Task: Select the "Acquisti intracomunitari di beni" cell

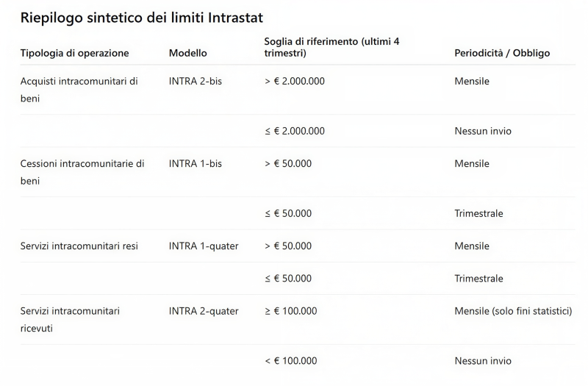Action: 79,90
